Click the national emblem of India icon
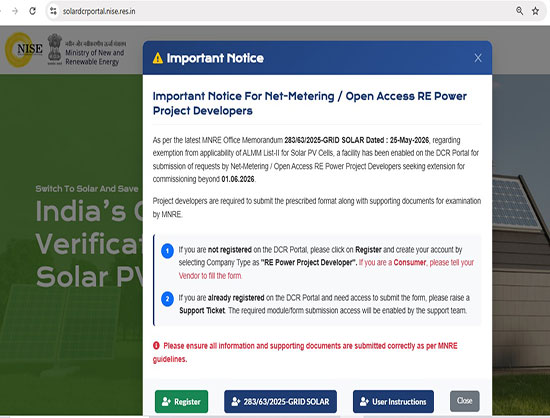The width and height of the screenshot is (550, 418). coord(55,49)
